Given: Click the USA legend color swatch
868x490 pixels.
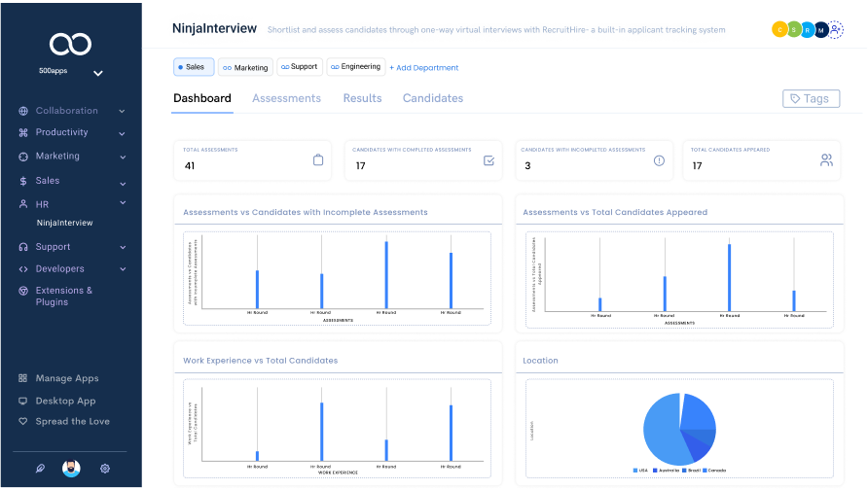Looking at the screenshot, I should pos(635,471).
